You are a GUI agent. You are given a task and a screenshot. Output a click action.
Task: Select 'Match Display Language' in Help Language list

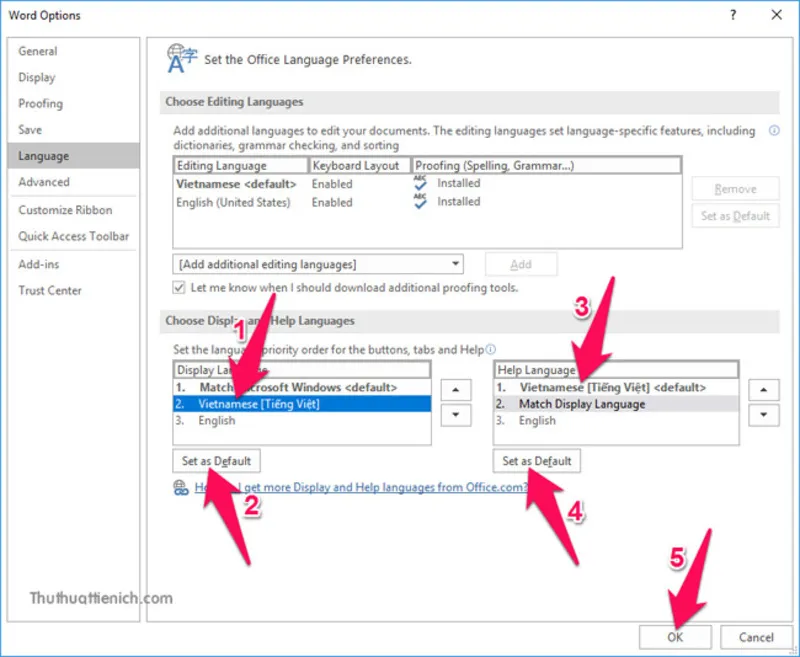(616, 404)
